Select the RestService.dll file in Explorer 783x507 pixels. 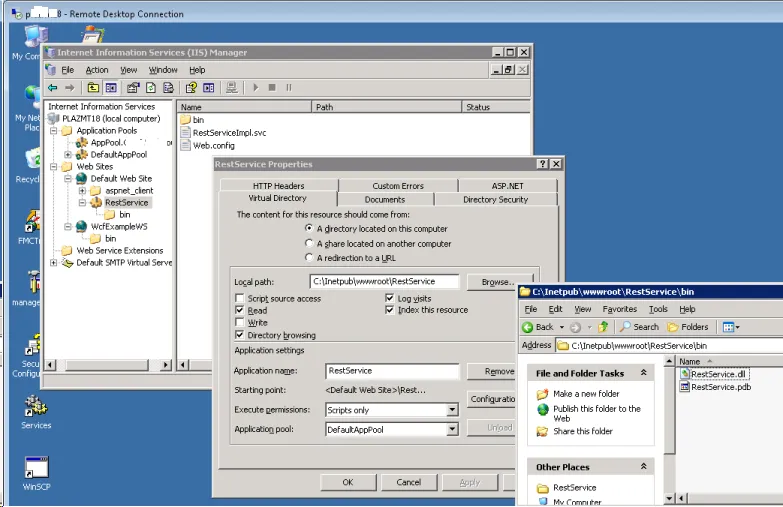click(x=714, y=374)
